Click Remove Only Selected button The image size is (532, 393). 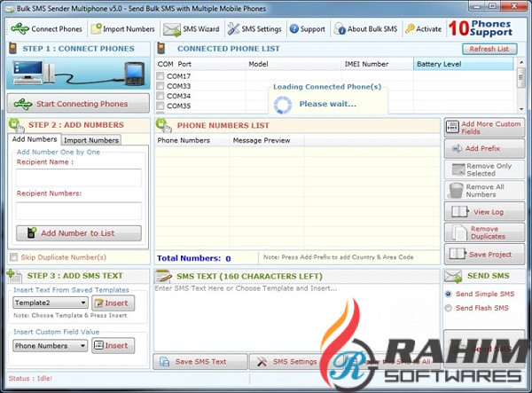click(x=484, y=169)
